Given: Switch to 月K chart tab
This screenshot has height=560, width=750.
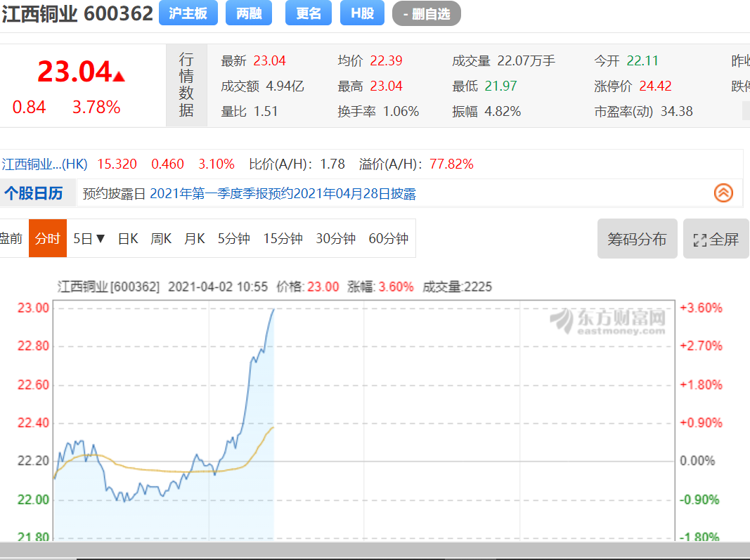Looking at the screenshot, I should [194, 238].
